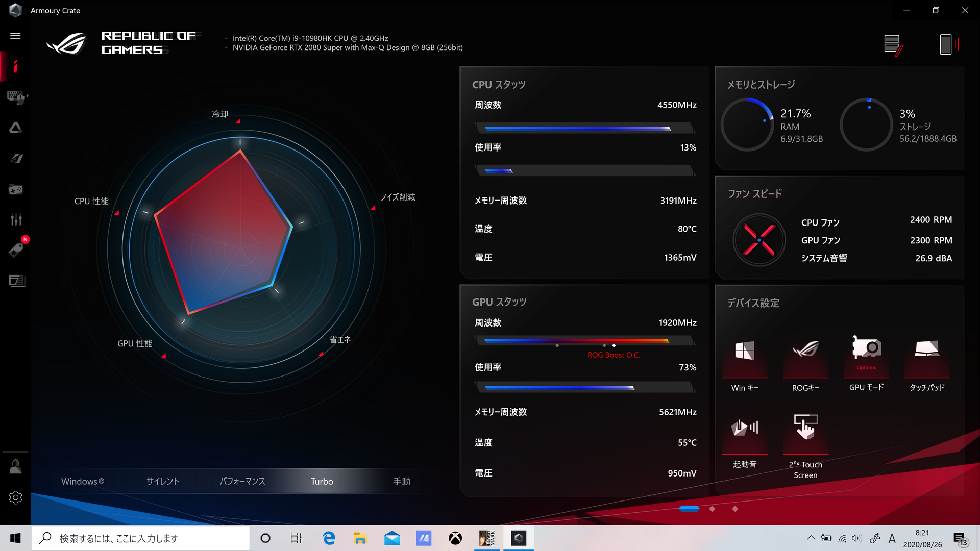Image resolution: width=980 pixels, height=551 pixels.
Task: Open the hamburger menu in the sidebar
Action: (15, 36)
